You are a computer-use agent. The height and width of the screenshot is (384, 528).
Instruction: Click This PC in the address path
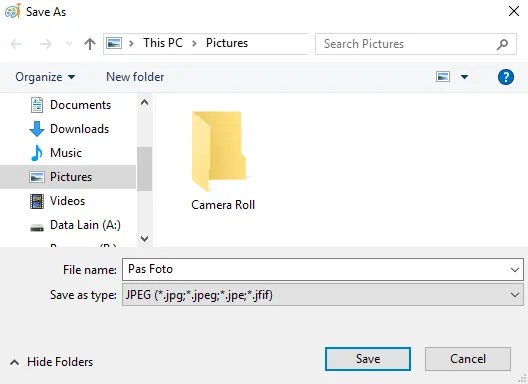point(163,43)
